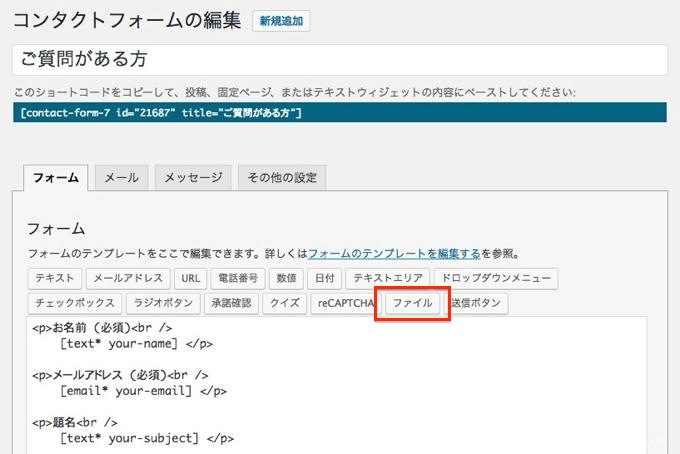Click the form title field ご質問がある方
The height and width of the screenshot is (454, 680).
(339, 60)
